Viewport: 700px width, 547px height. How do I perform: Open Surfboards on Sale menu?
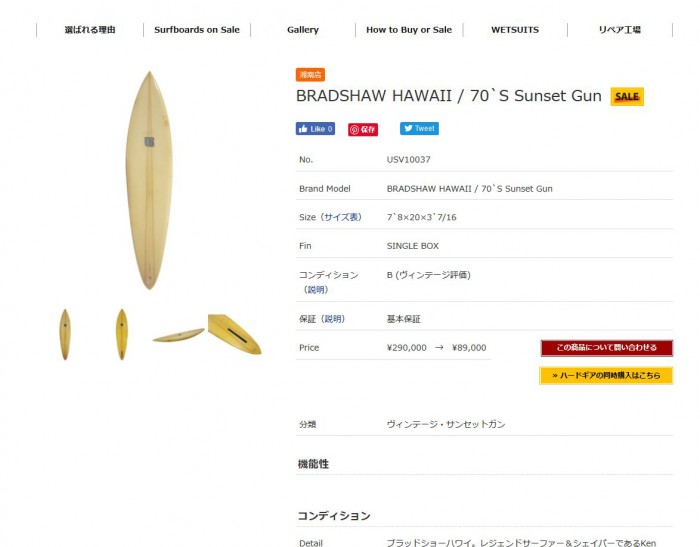[x=197, y=30]
